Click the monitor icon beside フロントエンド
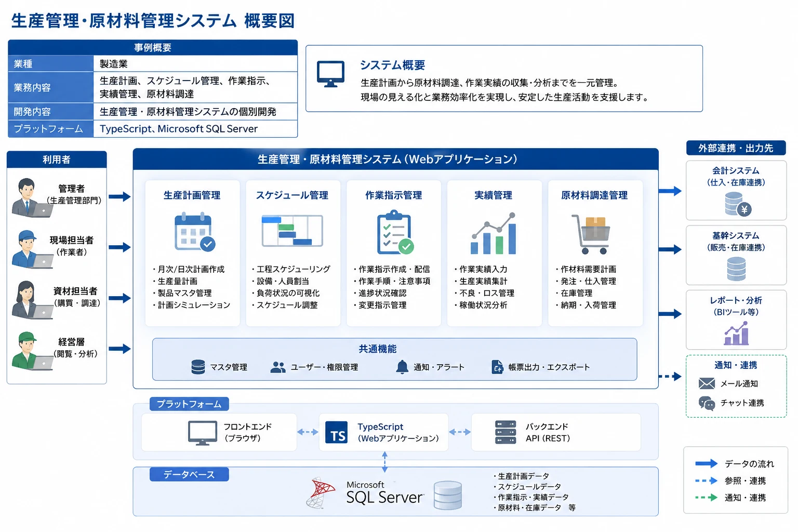Screen dimensions: 798x532 click(x=203, y=433)
